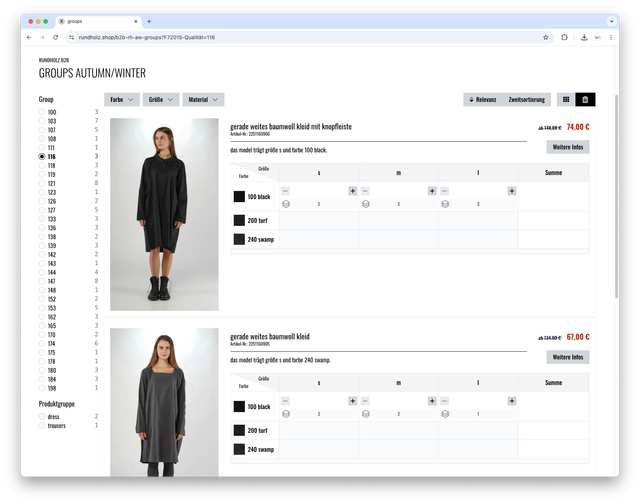
Task: Click the Zweitsortierung sorting button
Action: pyautogui.click(x=526, y=100)
